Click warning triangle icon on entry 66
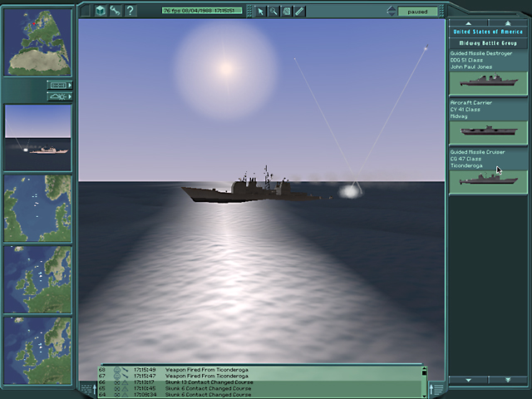This screenshot has width=532, height=399. click(x=125, y=382)
